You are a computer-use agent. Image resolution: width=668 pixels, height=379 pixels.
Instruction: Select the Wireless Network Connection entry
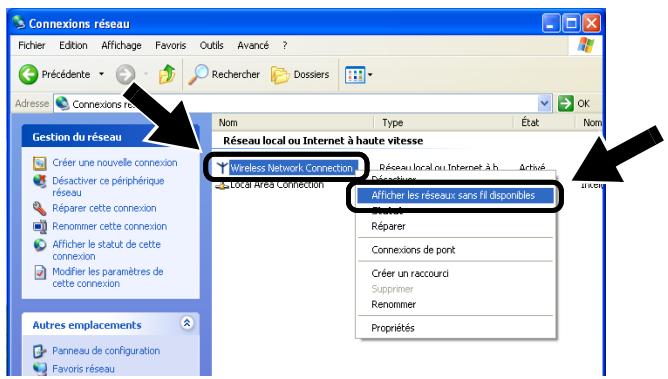(x=291, y=168)
